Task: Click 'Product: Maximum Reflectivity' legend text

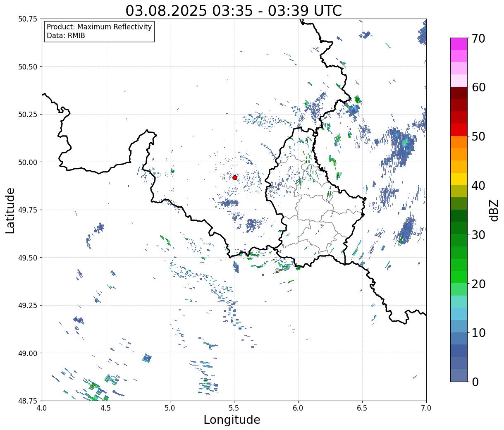Action: pos(99,27)
